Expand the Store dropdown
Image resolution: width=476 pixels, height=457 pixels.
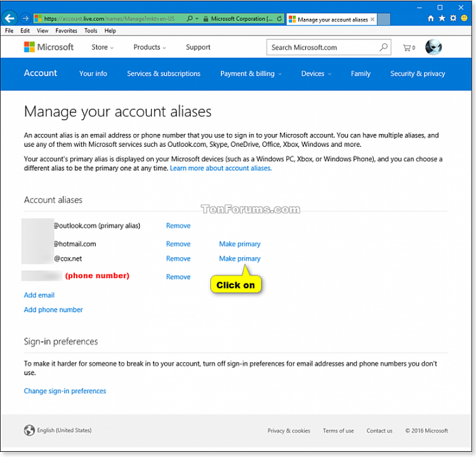103,47
